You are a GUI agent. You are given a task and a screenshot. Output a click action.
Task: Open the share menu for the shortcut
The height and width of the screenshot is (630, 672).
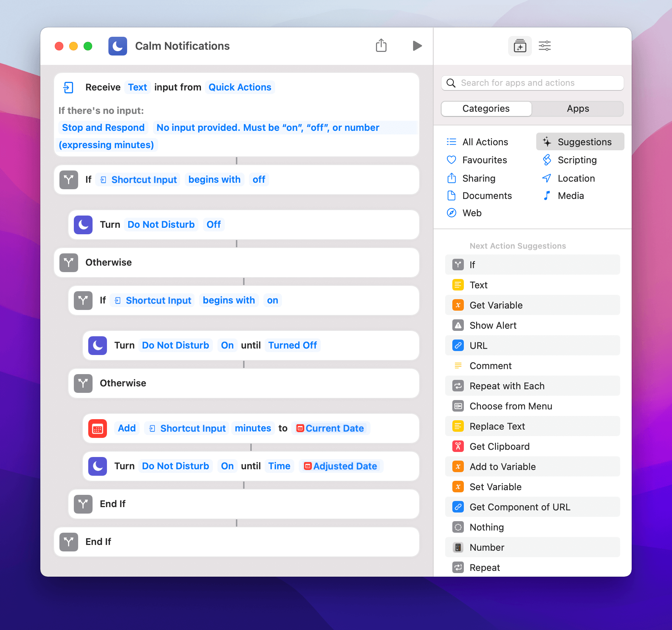tap(381, 46)
